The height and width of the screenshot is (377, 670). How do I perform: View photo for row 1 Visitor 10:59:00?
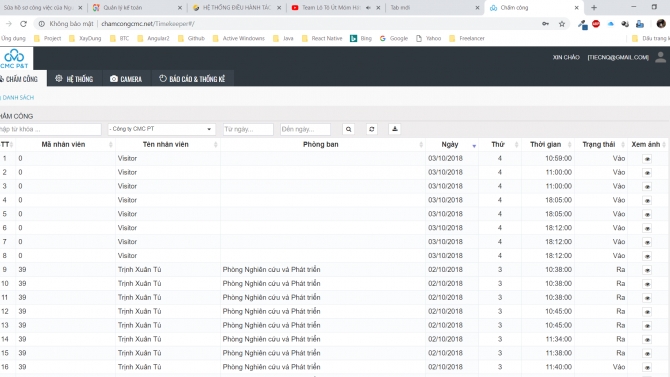[647, 159]
